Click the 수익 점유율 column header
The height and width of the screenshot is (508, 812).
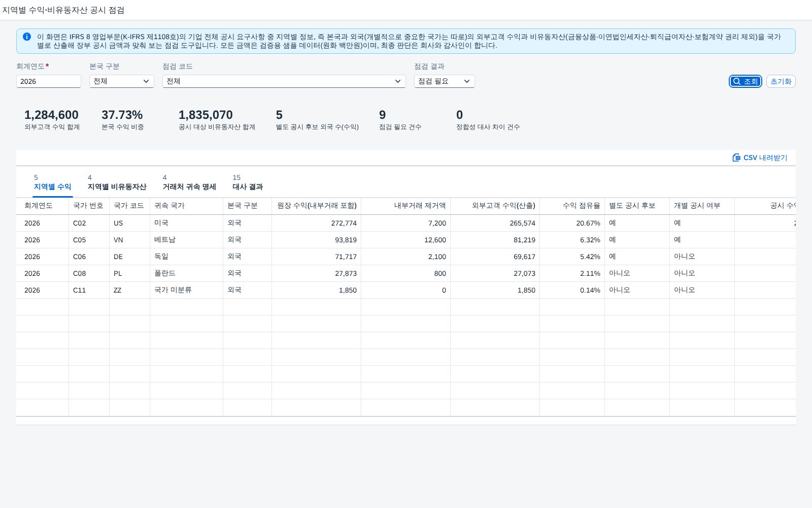click(572, 206)
